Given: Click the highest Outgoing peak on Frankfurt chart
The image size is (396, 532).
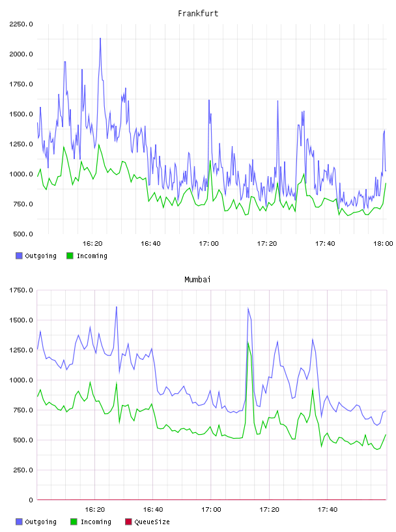Looking at the screenshot, I should [x=100, y=38].
